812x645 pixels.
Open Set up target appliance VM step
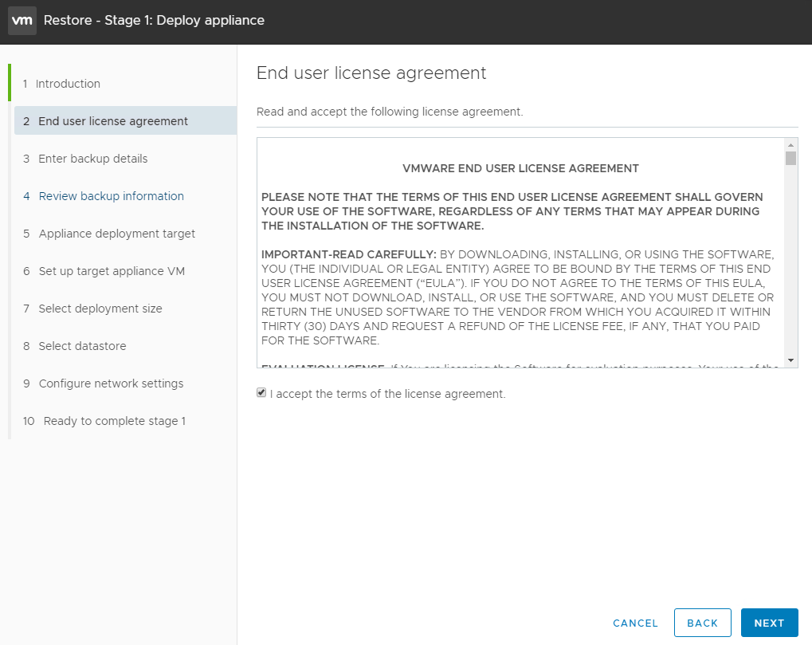tap(111, 271)
